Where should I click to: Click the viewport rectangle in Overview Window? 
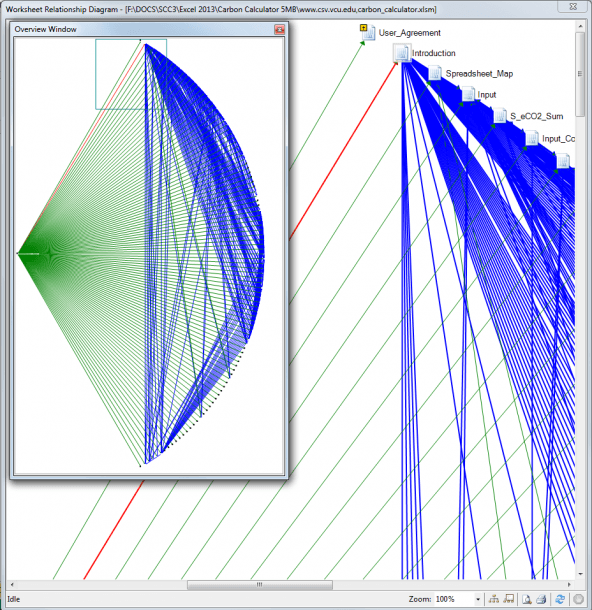[131, 74]
